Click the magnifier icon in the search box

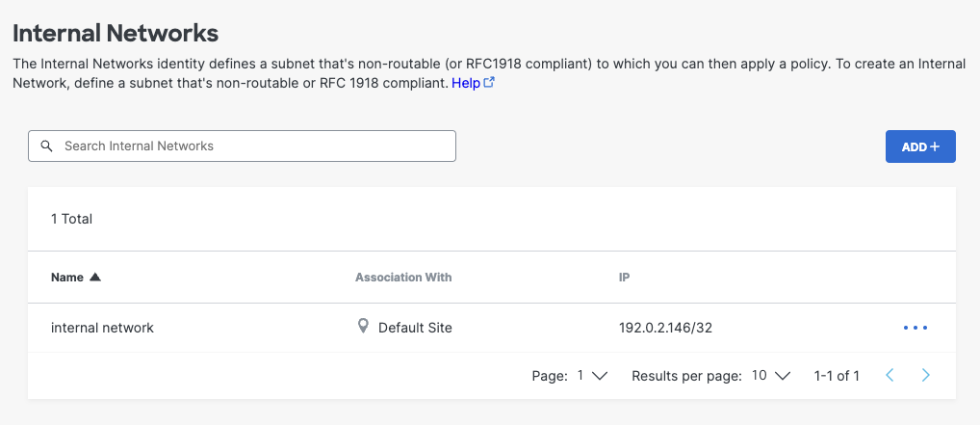(46, 146)
